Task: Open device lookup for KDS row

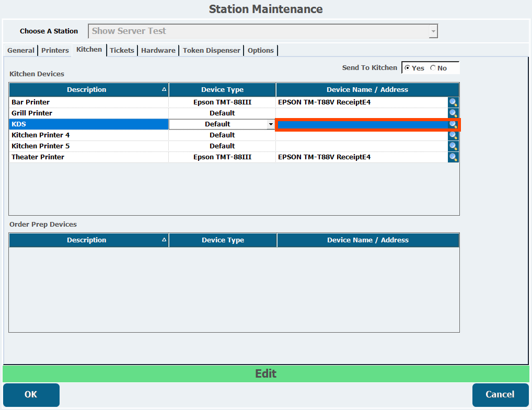Action: click(x=453, y=124)
